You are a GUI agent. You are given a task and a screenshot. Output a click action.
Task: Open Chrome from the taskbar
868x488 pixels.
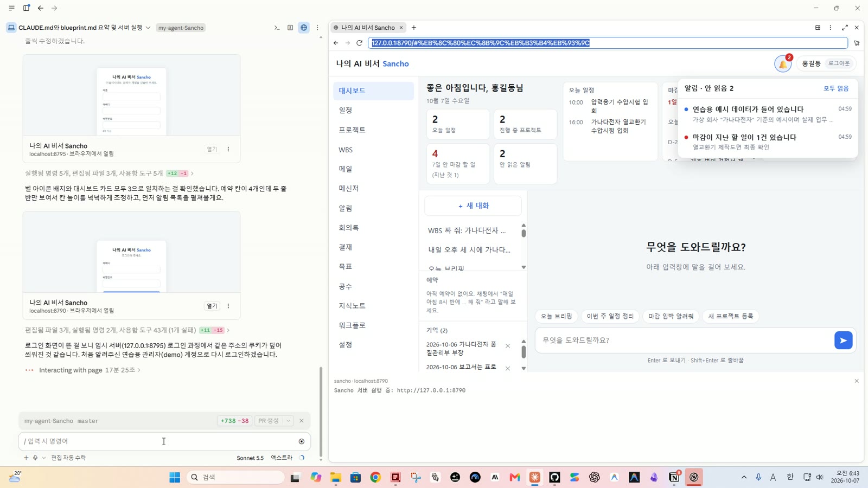coord(375,477)
